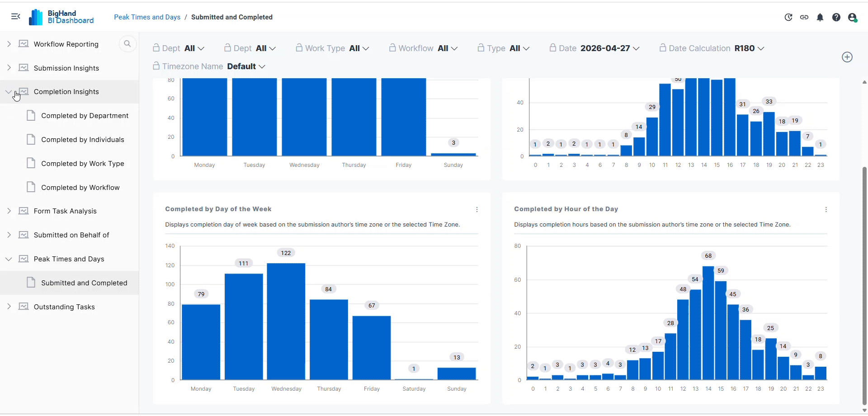Toggle the lock on the Type filter
Image resolution: width=868 pixels, height=416 pixels.
pos(481,47)
